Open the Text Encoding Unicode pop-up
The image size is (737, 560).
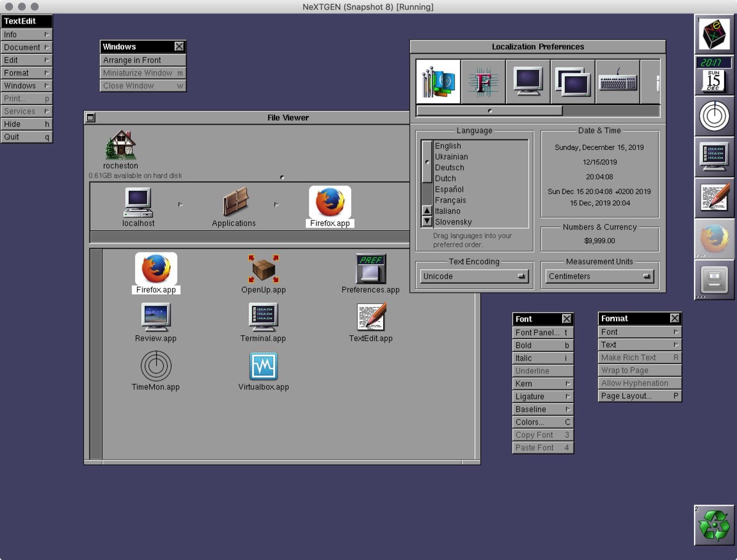click(x=475, y=276)
